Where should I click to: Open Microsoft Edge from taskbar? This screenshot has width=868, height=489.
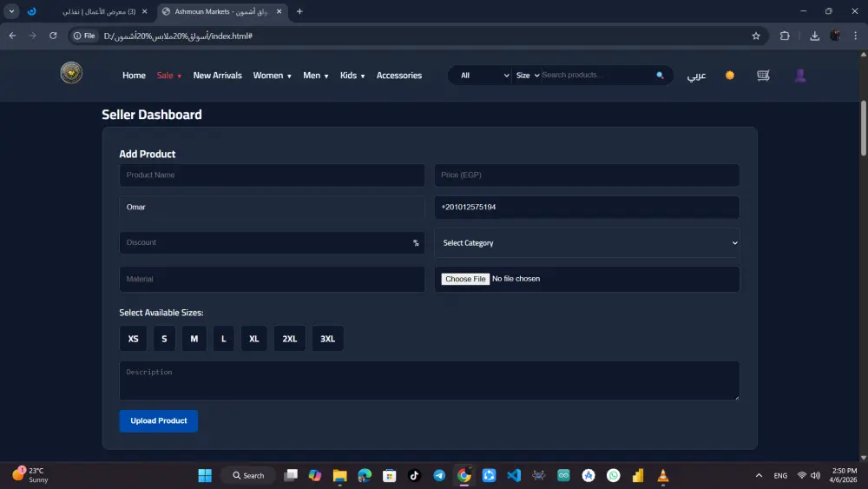[x=365, y=476]
